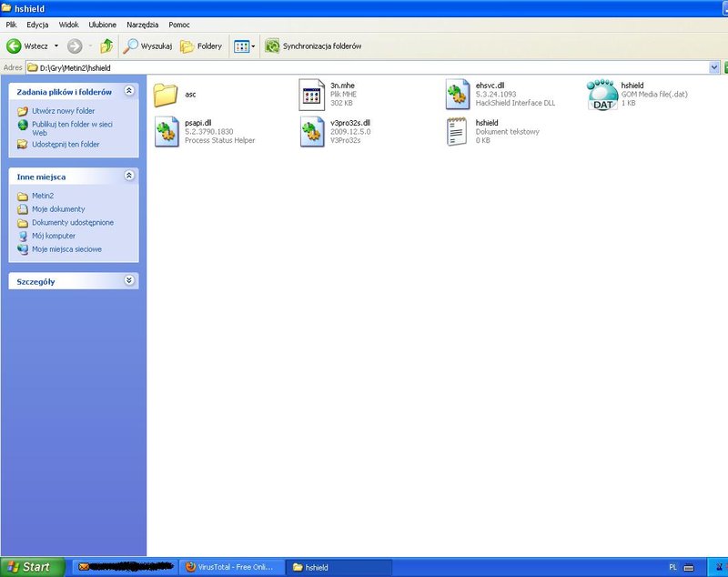This screenshot has height=577, width=728.
Task: Select the asc folder icon
Action: pos(166,95)
